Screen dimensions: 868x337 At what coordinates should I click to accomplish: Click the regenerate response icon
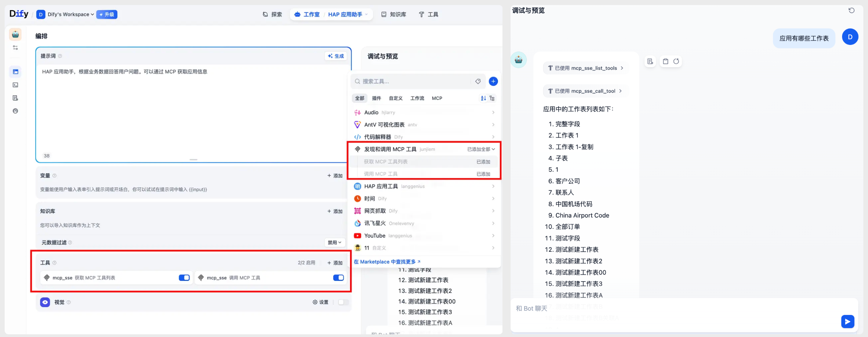pyautogui.click(x=676, y=61)
